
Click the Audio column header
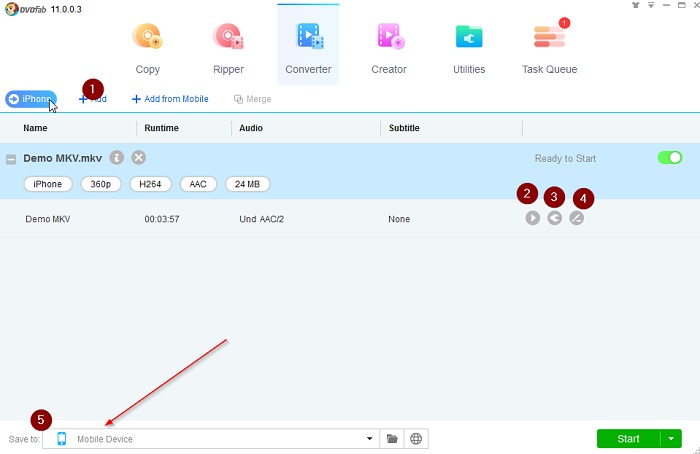(251, 128)
